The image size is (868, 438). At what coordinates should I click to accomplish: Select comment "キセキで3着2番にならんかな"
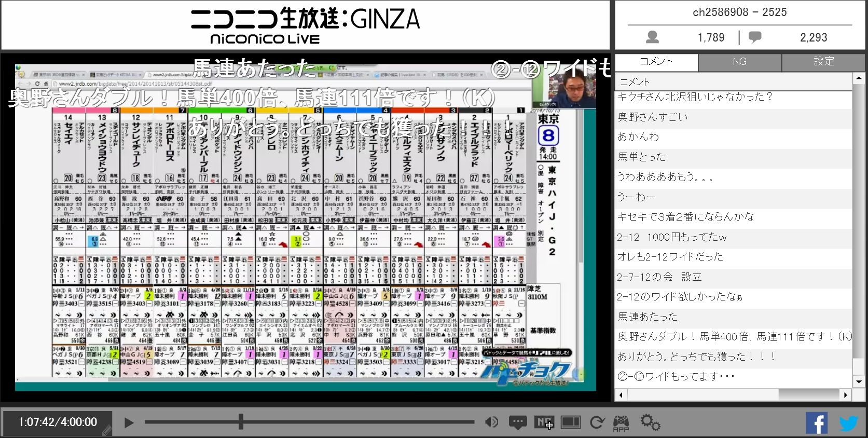coord(734,217)
